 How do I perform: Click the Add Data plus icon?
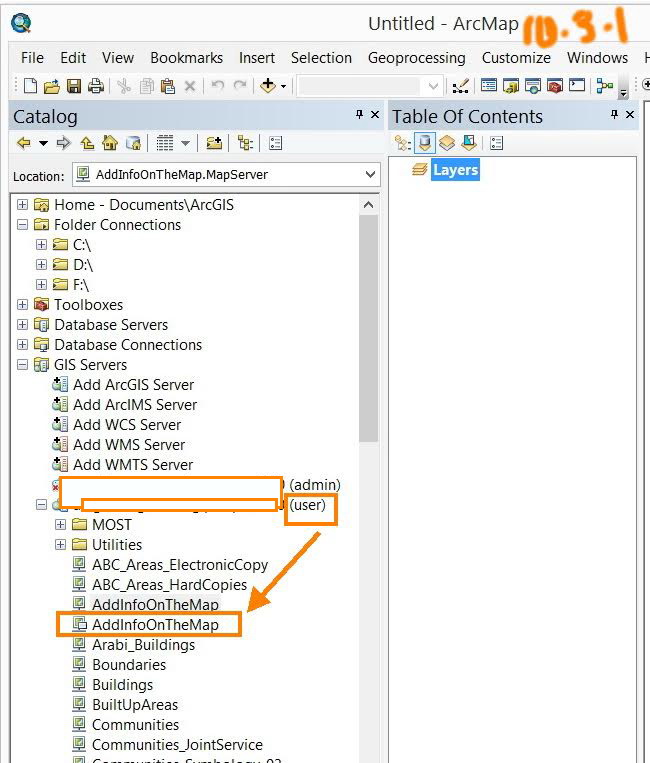click(x=268, y=86)
